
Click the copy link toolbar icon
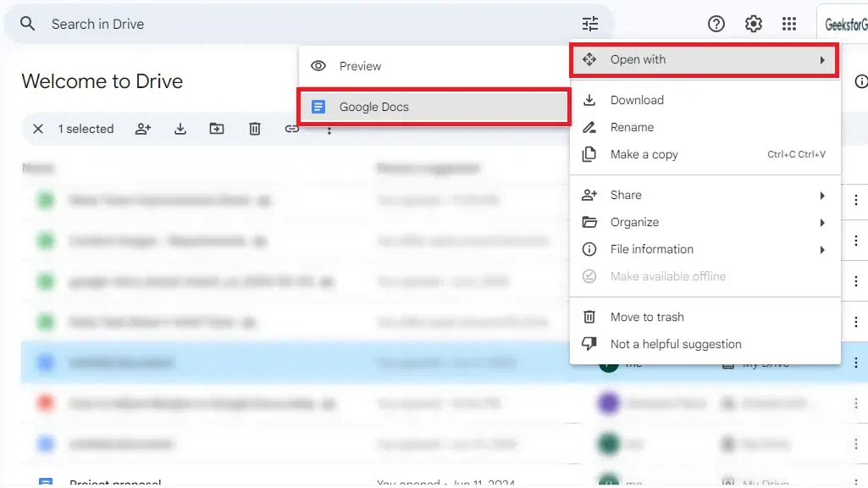pos(291,129)
